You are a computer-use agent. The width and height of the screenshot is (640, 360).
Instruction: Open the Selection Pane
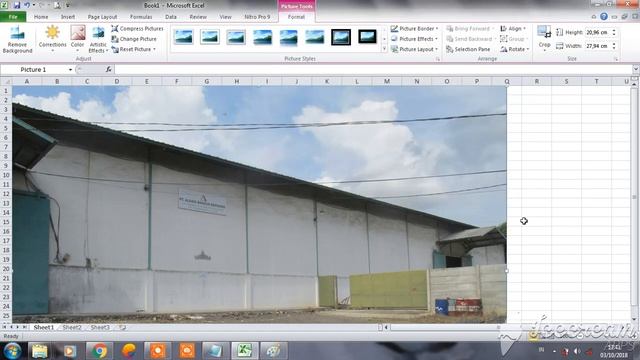[x=468, y=49]
